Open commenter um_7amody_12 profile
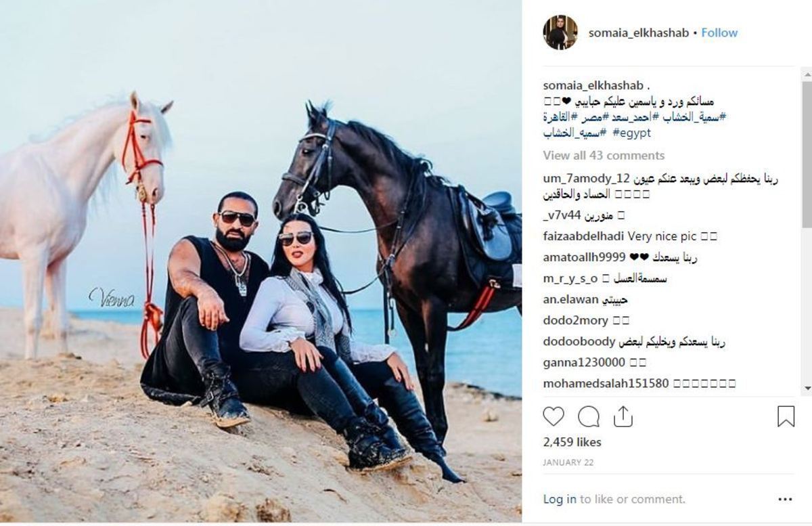This screenshot has width=812, height=526. 587,179
